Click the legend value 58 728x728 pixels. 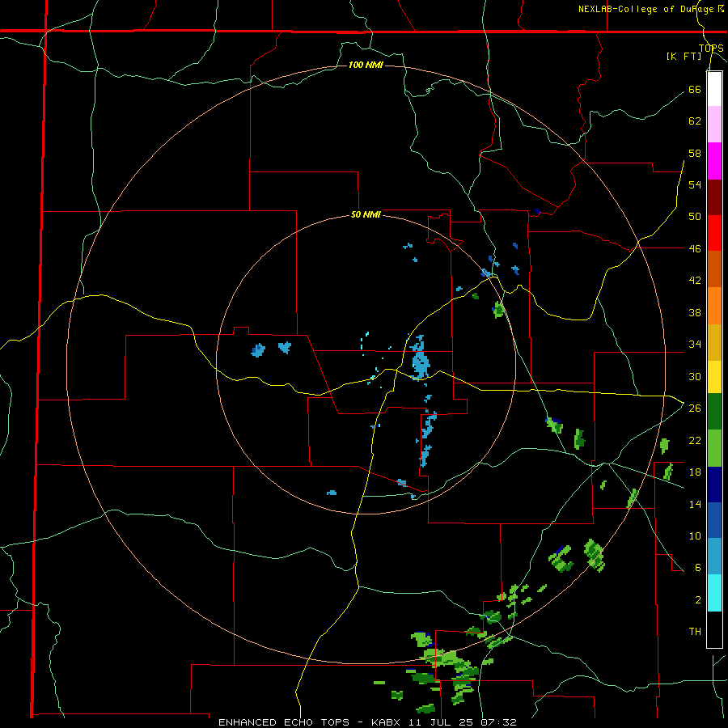point(695,153)
